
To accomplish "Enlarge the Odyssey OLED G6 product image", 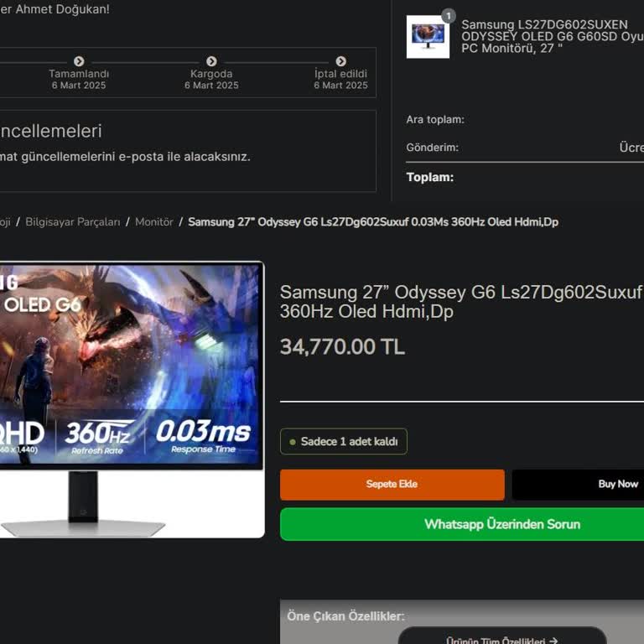I will click(x=131, y=398).
